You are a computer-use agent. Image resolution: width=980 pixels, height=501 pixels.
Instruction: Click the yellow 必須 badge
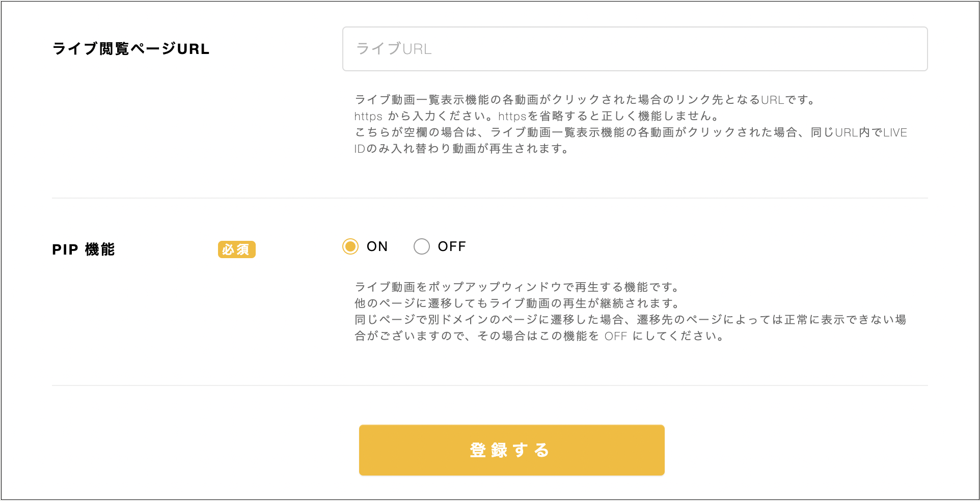pos(236,249)
